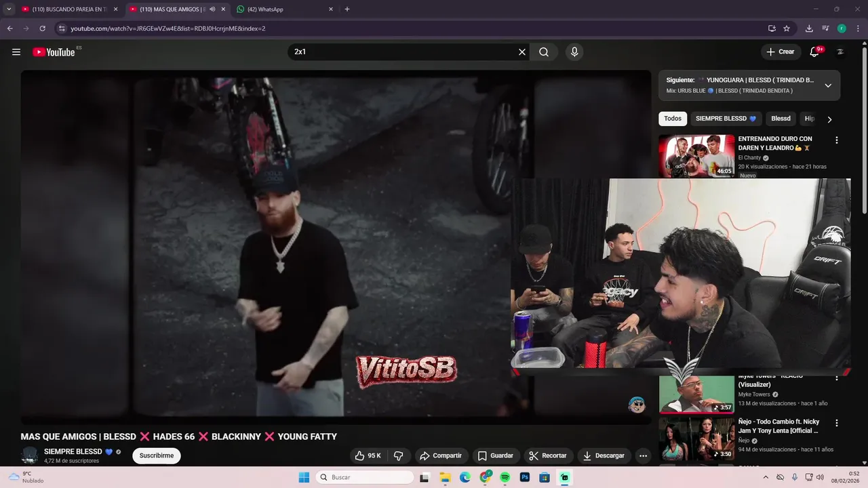This screenshot has height=488, width=868.
Task: Click the Crear button
Action: 781,52
